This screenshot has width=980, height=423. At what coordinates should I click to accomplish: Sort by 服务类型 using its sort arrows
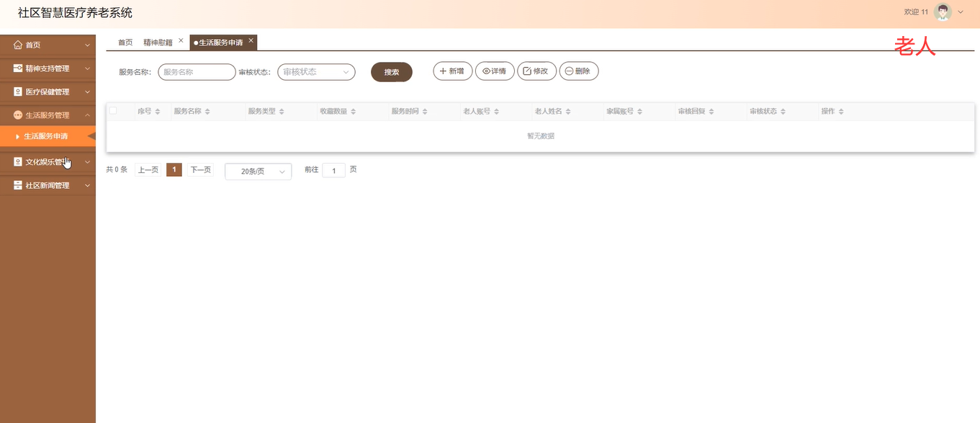tap(282, 112)
